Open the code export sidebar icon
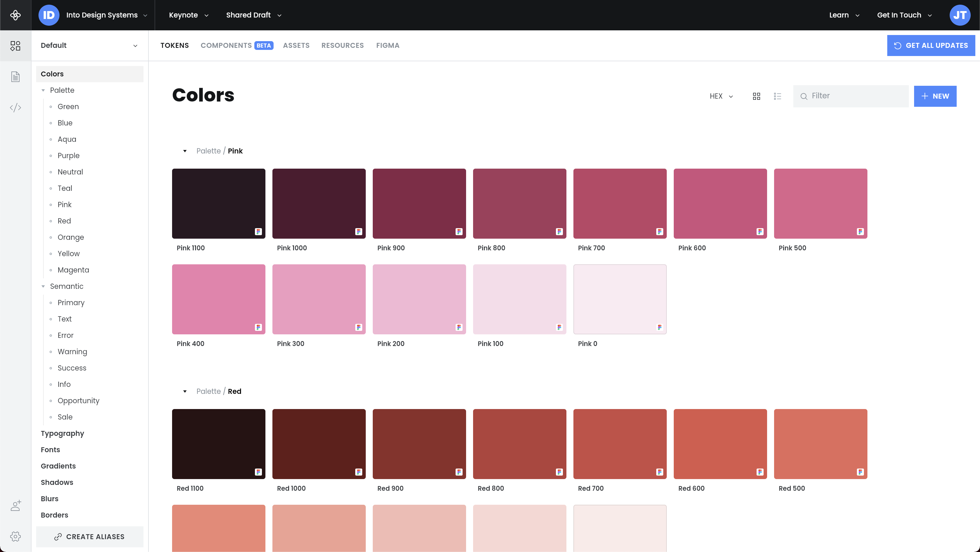The height and width of the screenshot is (552, 980). pos(15,108)
